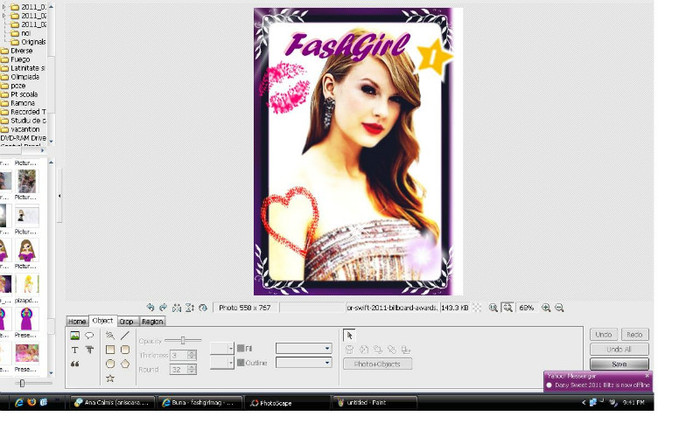
Task: Switch to the PhotoScape taskbar item
Action: (x=288, y=403)
